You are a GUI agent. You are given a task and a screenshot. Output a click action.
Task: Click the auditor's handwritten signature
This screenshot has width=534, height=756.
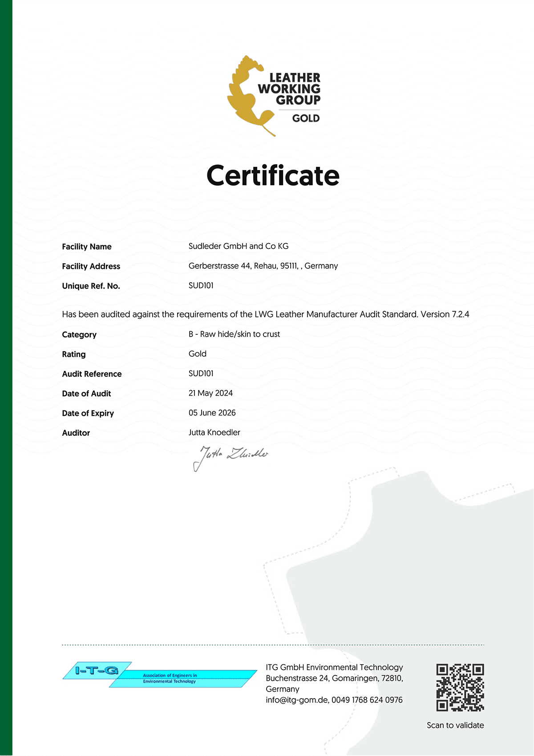(x=231, y=456)
